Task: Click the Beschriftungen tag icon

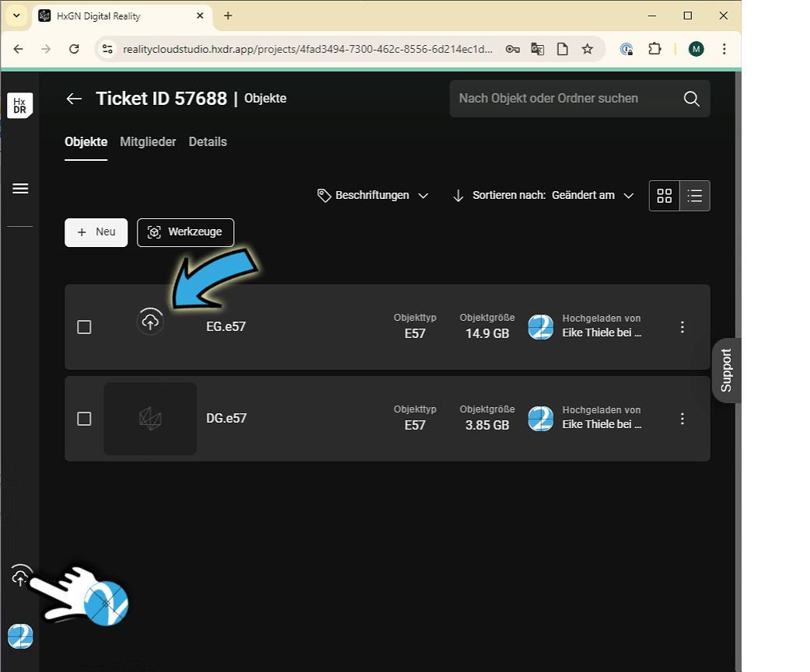Action: [324, 196]
